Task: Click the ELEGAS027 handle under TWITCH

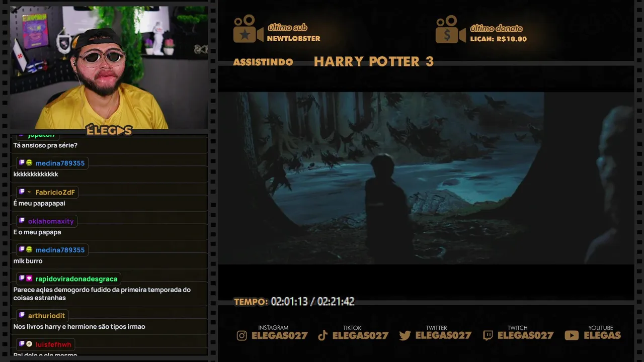Action: click(x=525, y=335)
